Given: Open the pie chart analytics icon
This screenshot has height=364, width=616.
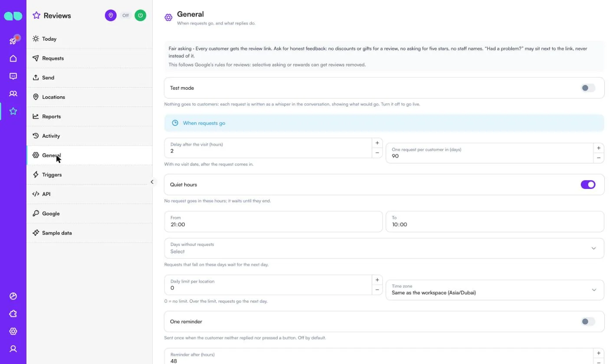Looking at the screenshot, I should tap(13, 296).
